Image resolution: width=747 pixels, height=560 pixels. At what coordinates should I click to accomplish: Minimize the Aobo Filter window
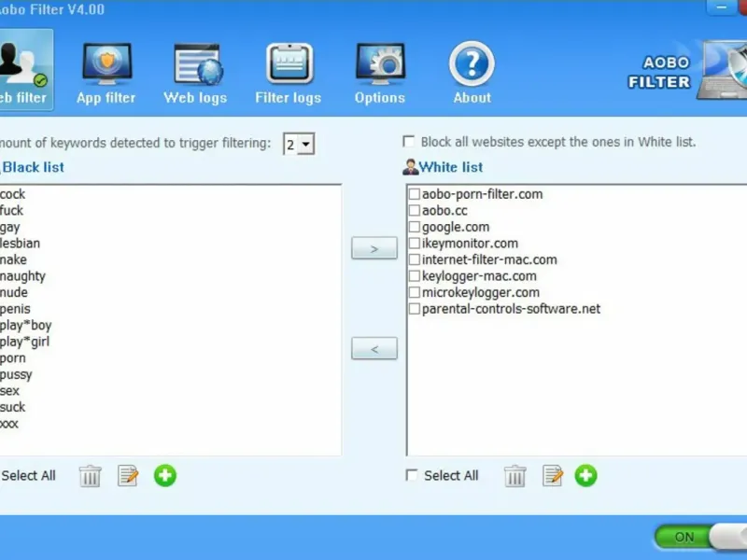tap(721, 7)
